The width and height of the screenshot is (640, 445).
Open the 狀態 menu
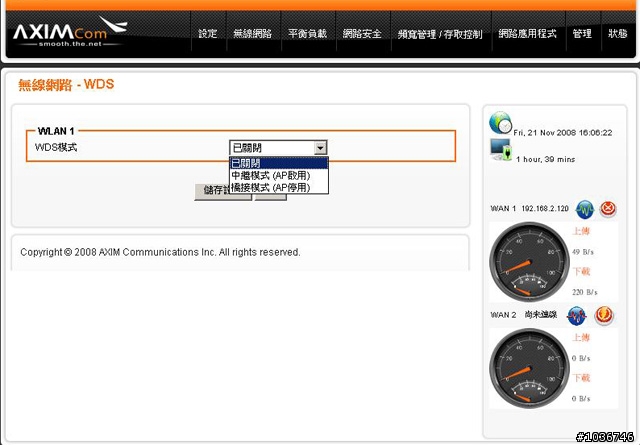tap(618, 33)
